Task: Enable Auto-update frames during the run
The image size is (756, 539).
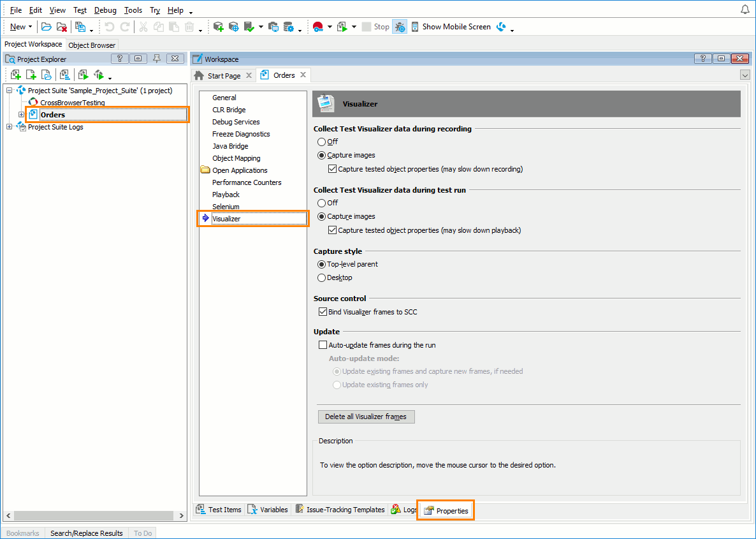Action: tap(323, 346)
